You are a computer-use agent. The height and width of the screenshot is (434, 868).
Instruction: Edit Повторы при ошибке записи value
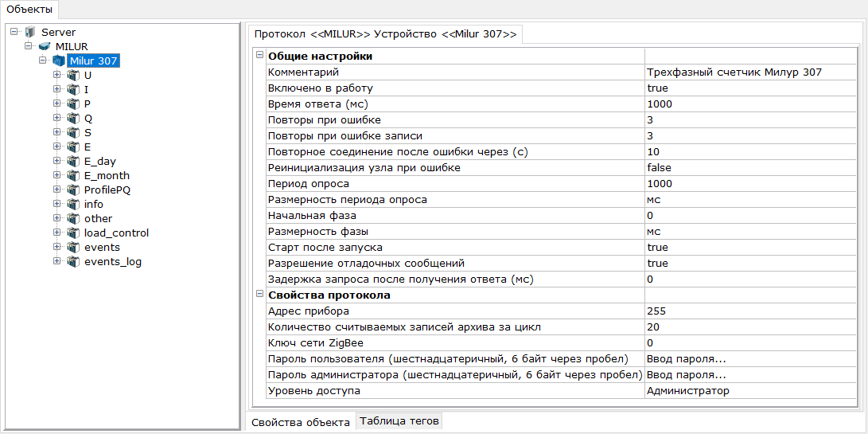tap(749, 136)
